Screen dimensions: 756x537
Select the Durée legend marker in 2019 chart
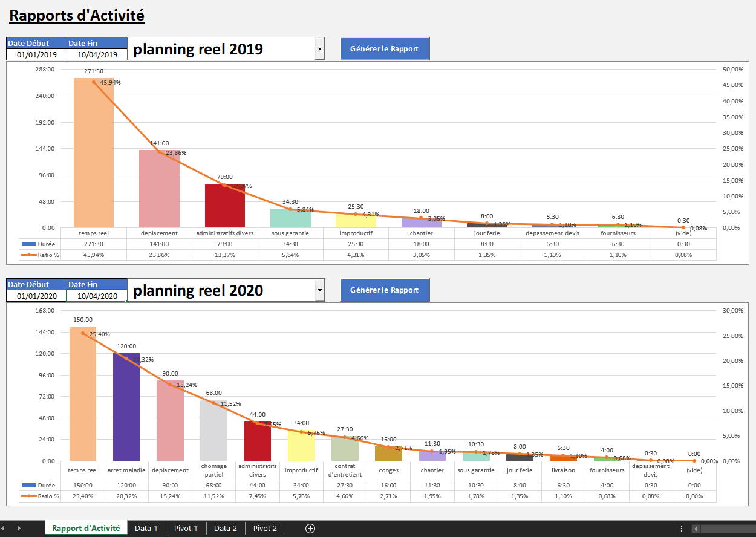point(28,244)
